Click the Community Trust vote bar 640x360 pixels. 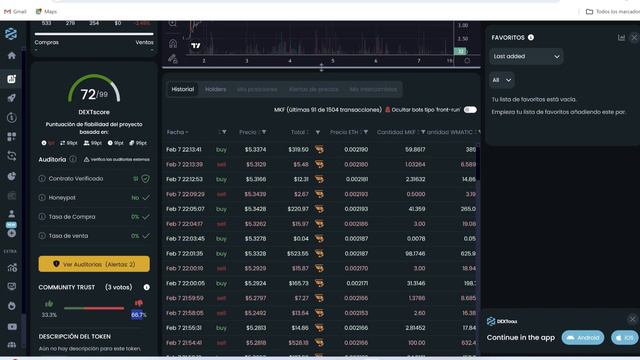pyautogui.click(x=94, y=308)
